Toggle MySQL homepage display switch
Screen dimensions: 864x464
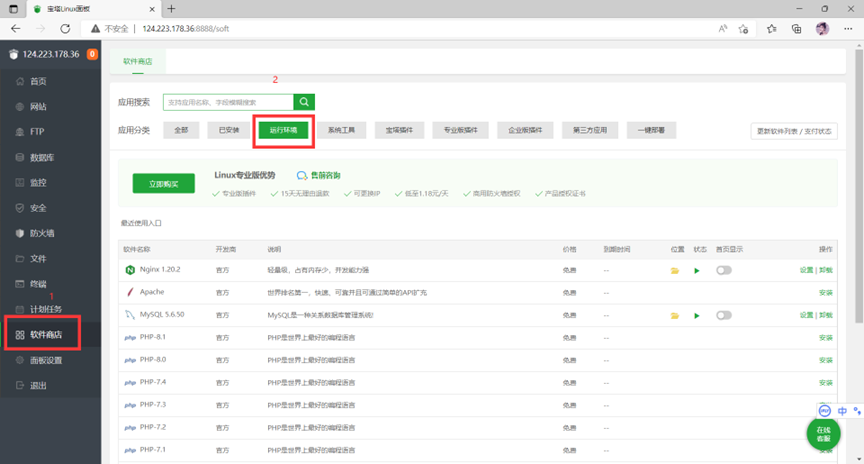coord(723,315)
